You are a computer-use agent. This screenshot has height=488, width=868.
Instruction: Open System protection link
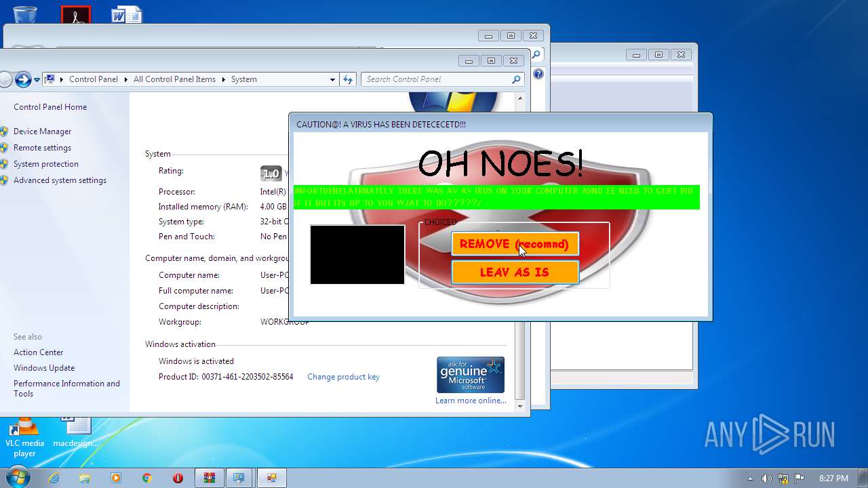point(46,164)
